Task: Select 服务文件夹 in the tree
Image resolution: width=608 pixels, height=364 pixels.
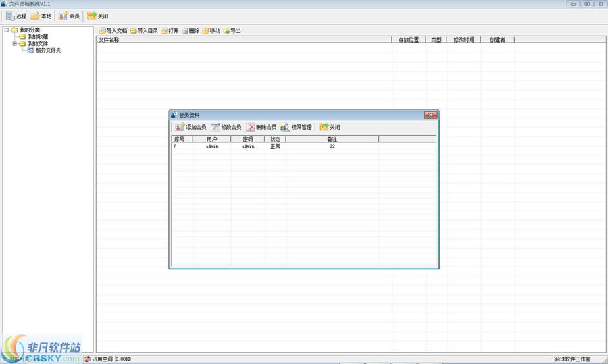Action: (48, 51)
